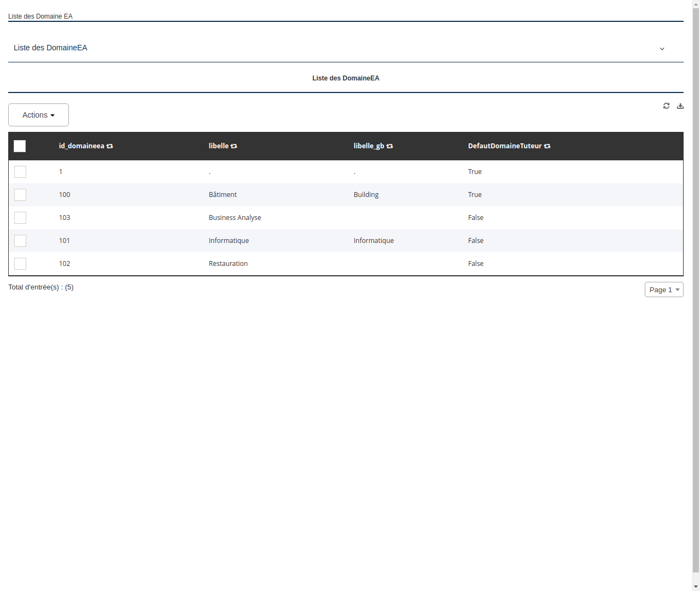Click the Liste des DomaineEA section header

coord(346,78)
